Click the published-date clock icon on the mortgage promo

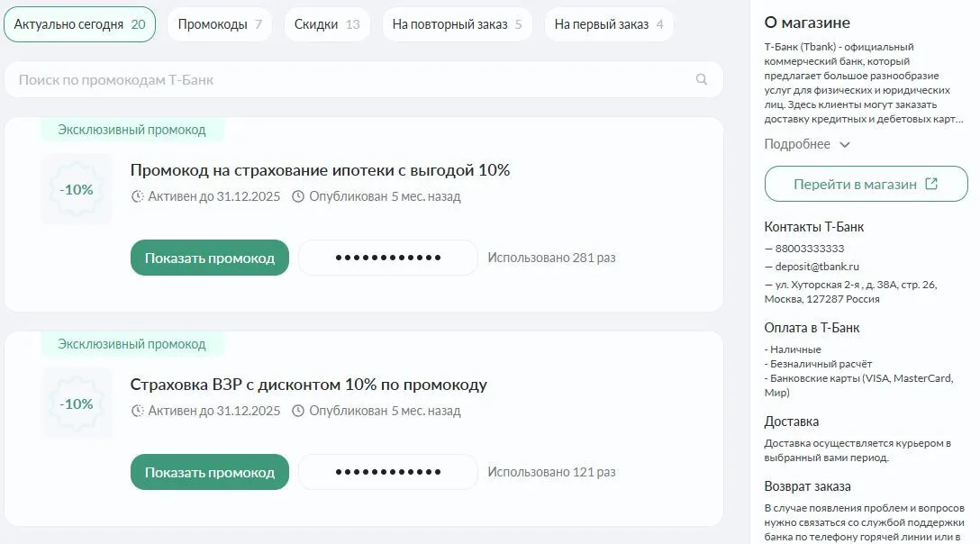click(x=297, y=197)
